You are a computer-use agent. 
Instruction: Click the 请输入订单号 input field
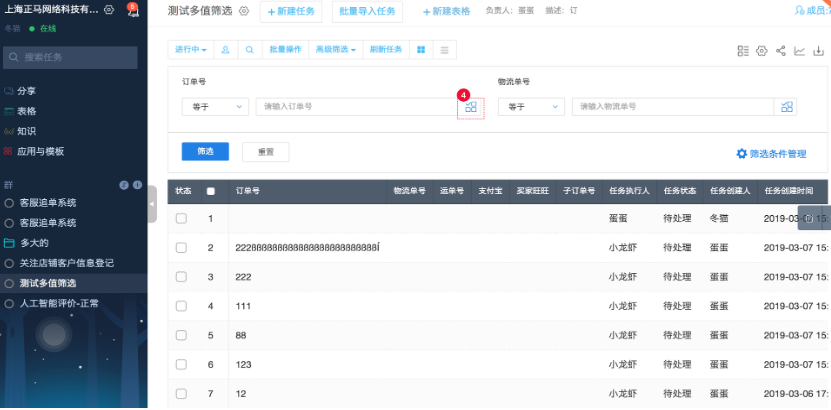click(357, 107)
